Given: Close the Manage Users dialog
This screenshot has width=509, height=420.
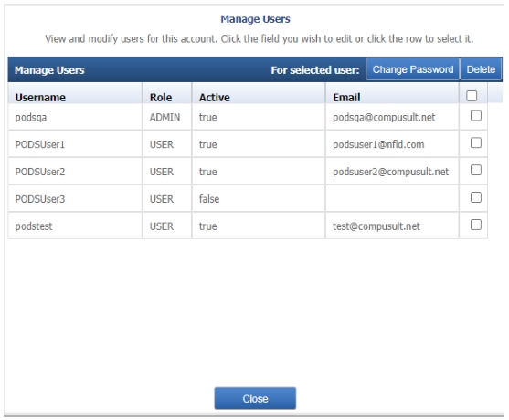Looking at the screenshot, I should [x=255, y=398].
